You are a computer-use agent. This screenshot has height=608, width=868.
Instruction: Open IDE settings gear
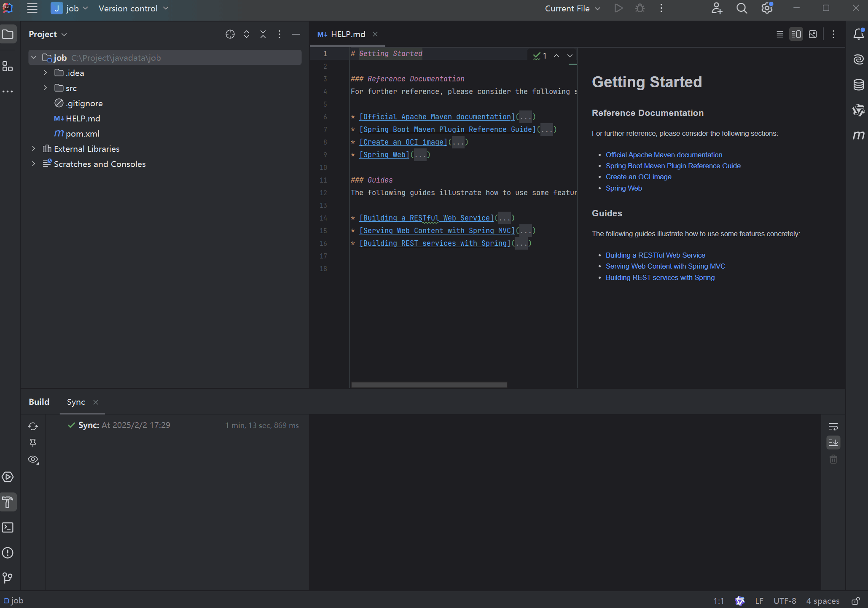click(767, 8)
